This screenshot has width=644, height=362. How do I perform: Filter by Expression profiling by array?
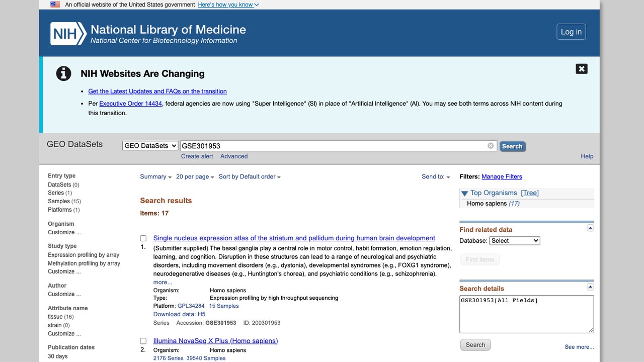pyautogui.click(x=84, y=255)
